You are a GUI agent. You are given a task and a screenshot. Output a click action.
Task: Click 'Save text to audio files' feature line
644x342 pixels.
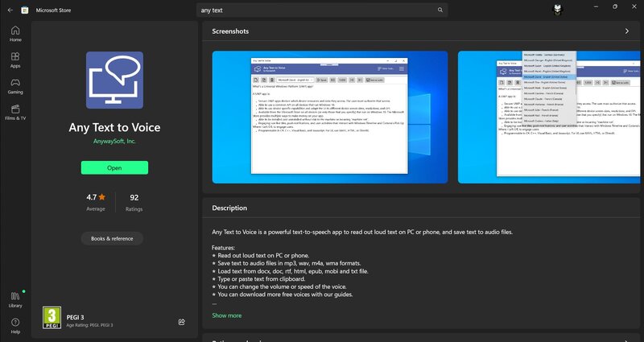[287, 263]
